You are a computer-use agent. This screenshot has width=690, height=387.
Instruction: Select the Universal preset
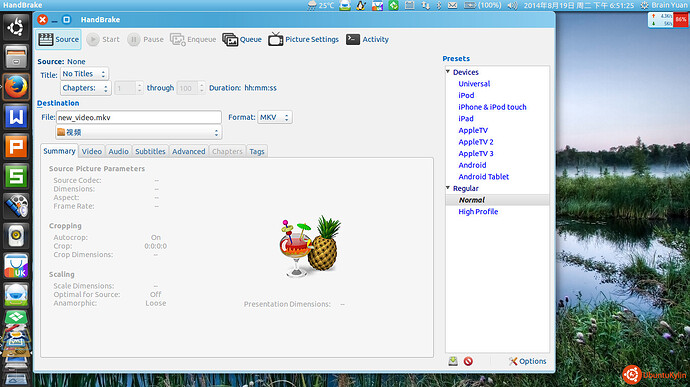click(474, 84)
